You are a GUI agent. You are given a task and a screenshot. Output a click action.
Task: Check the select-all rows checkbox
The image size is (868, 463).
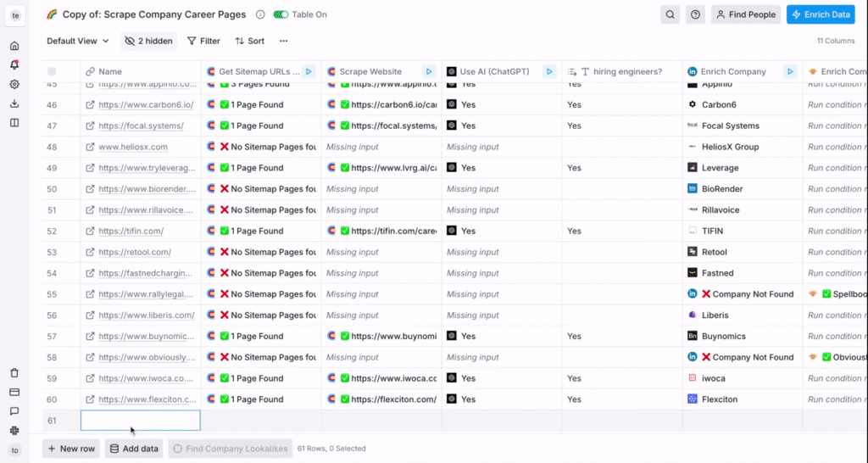[52, 72]
